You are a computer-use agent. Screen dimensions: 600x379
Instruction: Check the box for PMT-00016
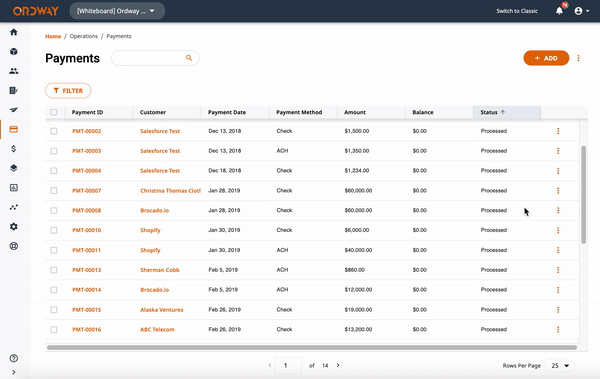click(x=54, y=330)
